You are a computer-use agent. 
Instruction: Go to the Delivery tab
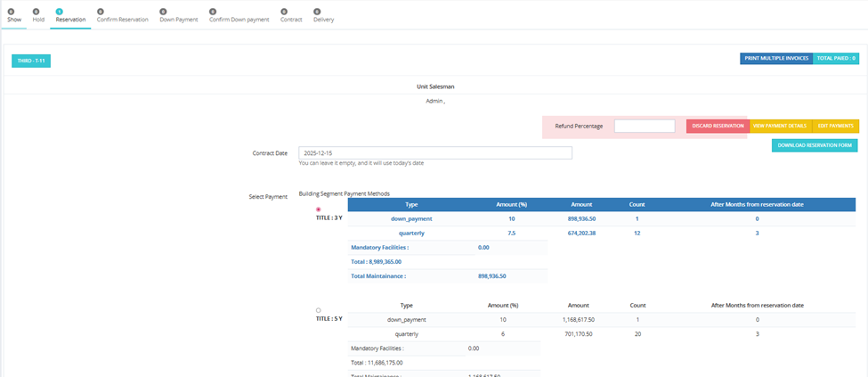tap(323, 17)
